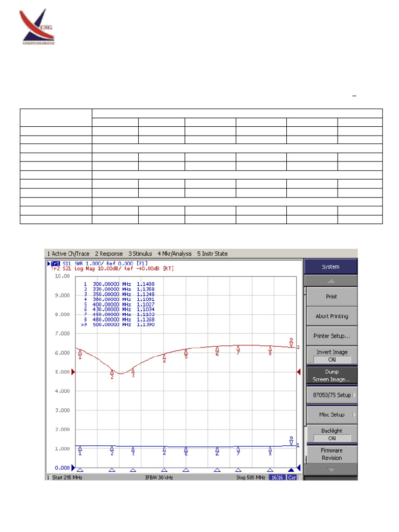Click the CSG logo in the page header
The image size is (399, 532).
(x=37, y=26)
